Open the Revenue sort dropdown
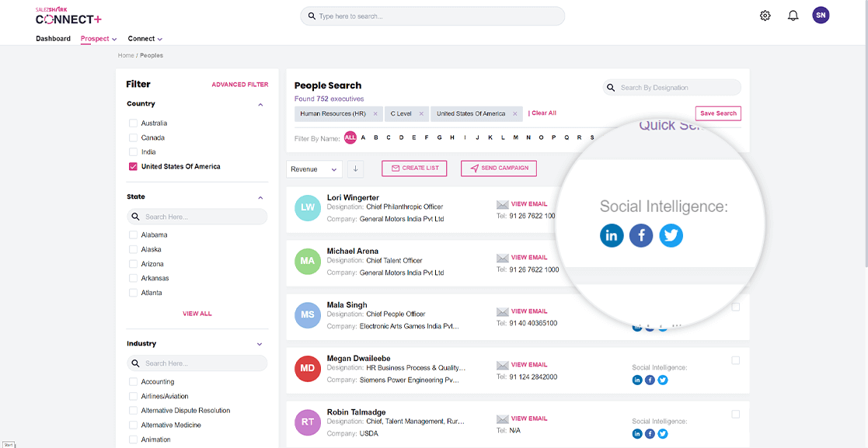The image size is (868, 448). (x=314, y=169)
